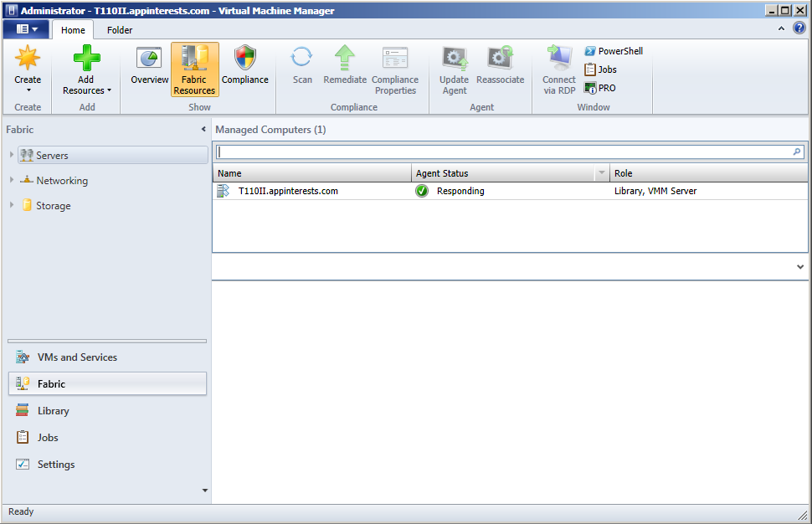Go to VMs and Services workspace

[x=77, y=357]
